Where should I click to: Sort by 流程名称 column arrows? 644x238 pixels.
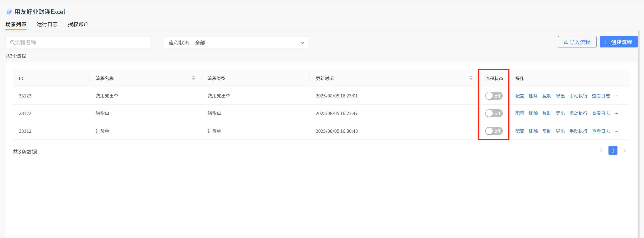pyautogui.click(x=193, y=78)
